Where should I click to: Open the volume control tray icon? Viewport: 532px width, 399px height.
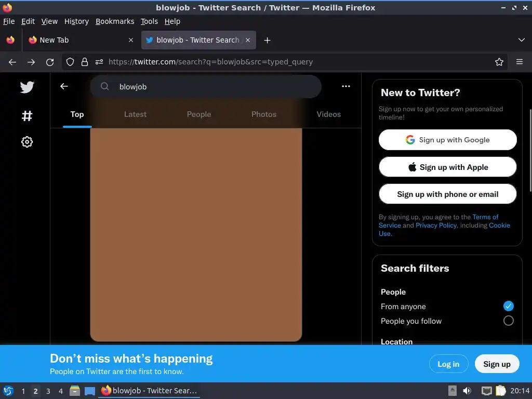(468, 391)
